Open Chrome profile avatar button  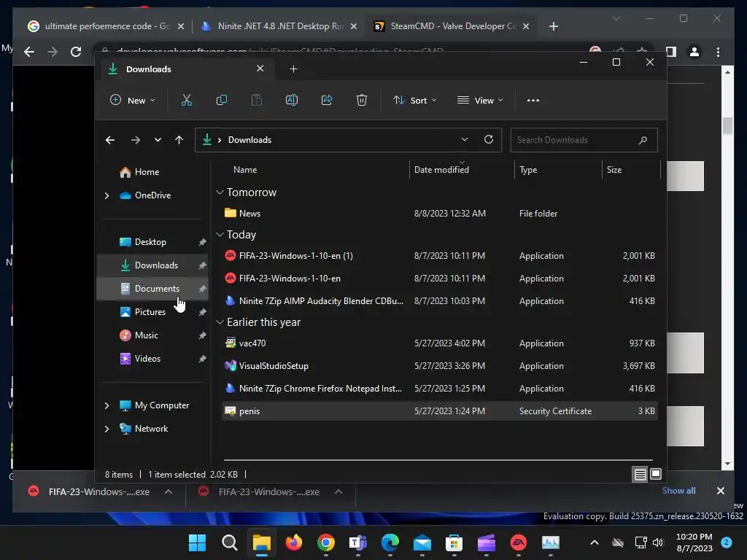tap(694, 52)
